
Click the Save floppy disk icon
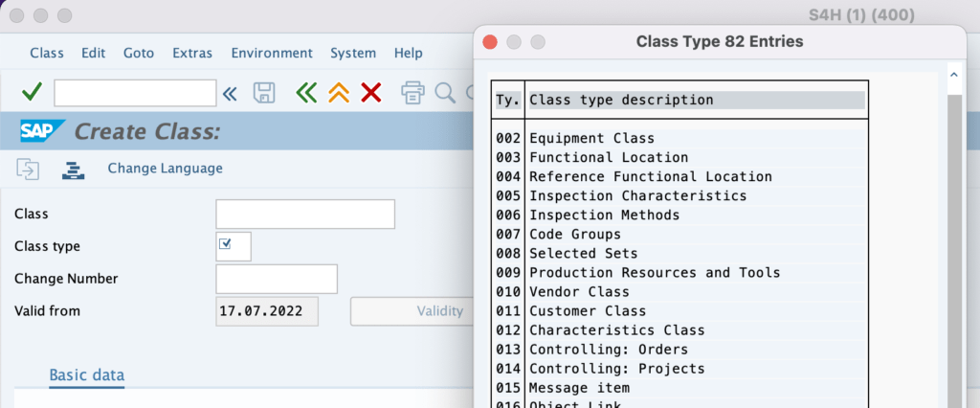click(x=264, y=93)
